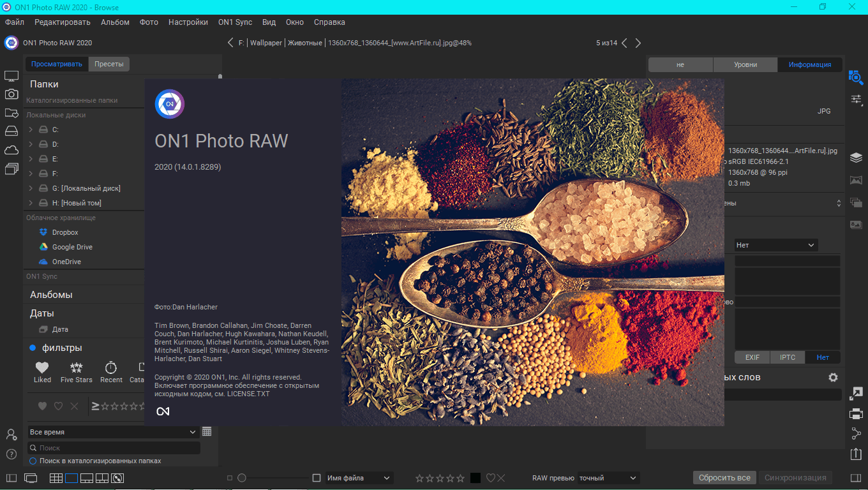Click the black color label swatch
868x490 pixels.
coord(475,478)
